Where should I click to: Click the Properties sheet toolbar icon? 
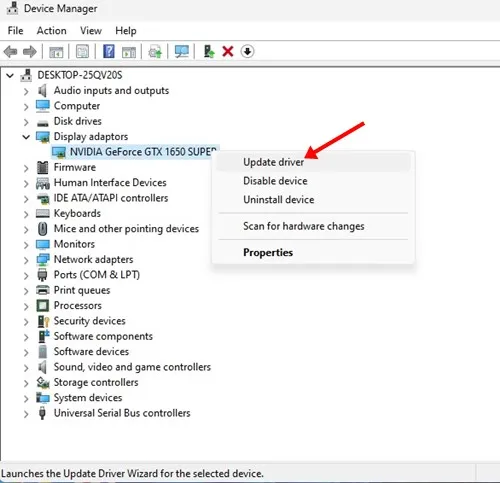pyautogui.click(x=82, y=51)
